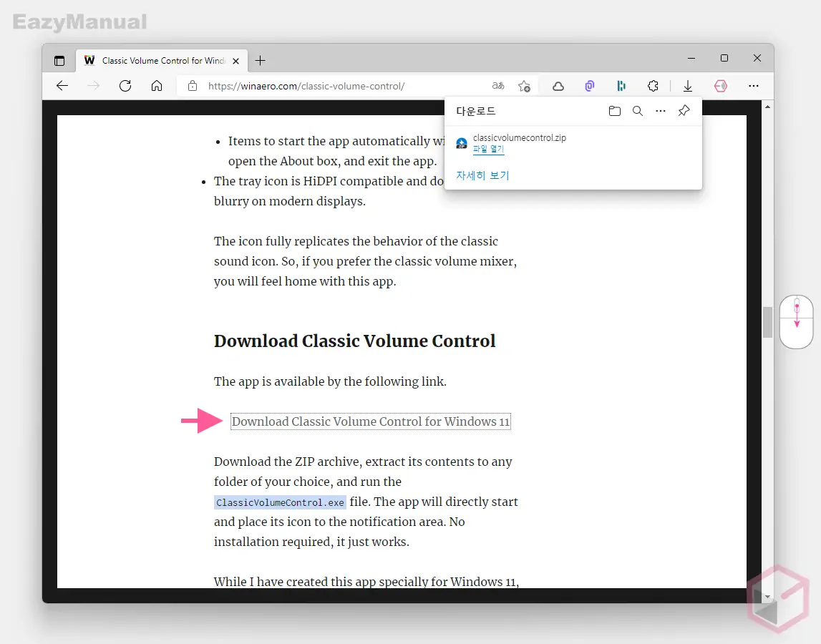
Task: Open a new browser tab
Action: point(261,61)
